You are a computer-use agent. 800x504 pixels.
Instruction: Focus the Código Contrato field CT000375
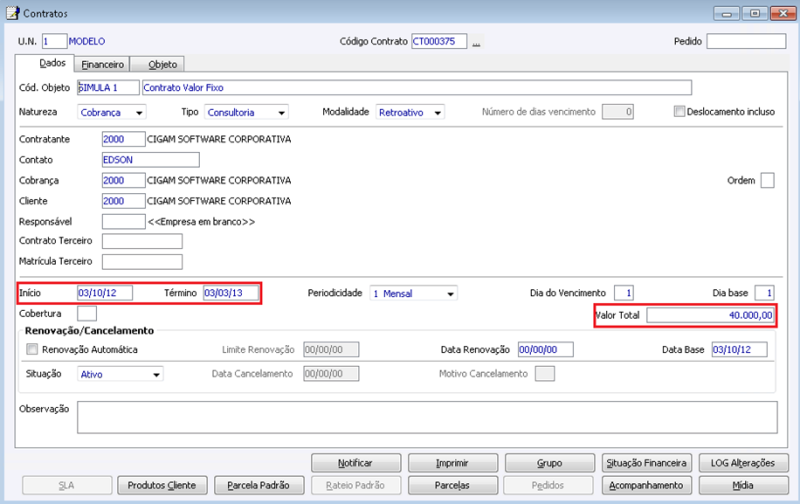(x=439, y=41)
